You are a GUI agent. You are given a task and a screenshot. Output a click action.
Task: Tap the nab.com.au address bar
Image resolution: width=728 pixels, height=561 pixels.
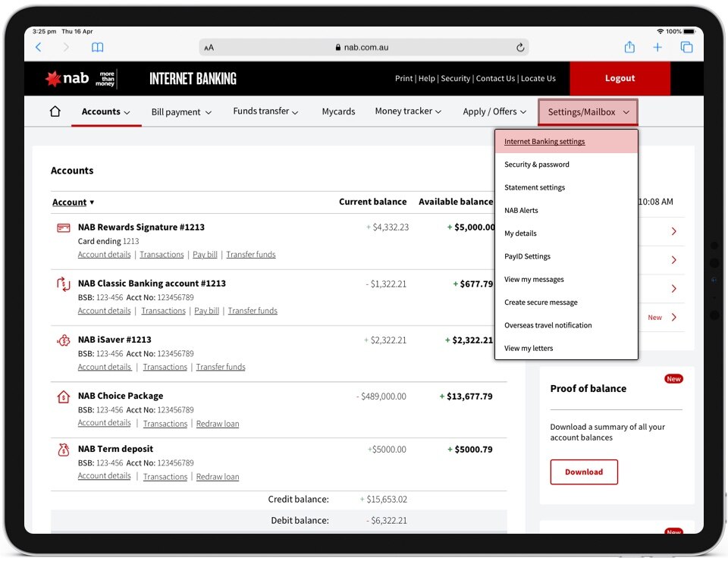click(362, 47)
